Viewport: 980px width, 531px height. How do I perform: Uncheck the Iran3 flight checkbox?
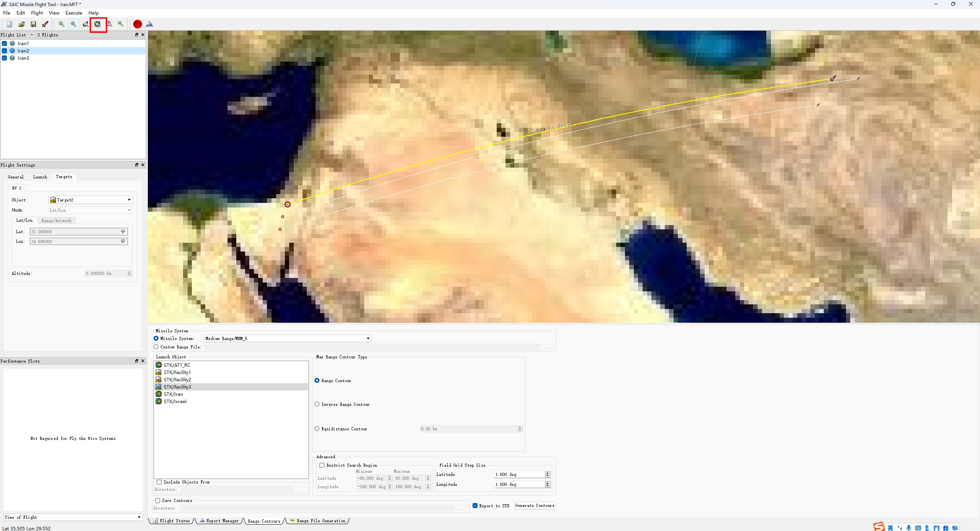pyautogui.click(x=5, y=58)
